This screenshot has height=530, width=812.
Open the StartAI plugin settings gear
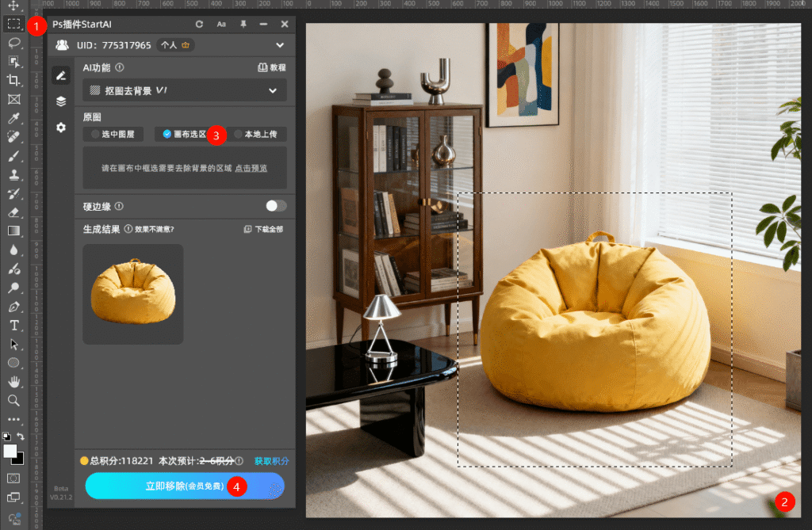coord(60,128)
